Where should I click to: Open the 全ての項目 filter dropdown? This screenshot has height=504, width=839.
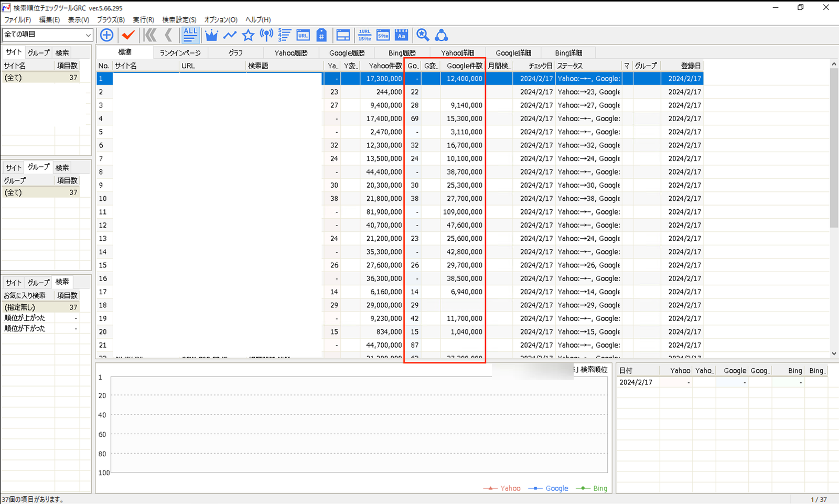[47, 35]
